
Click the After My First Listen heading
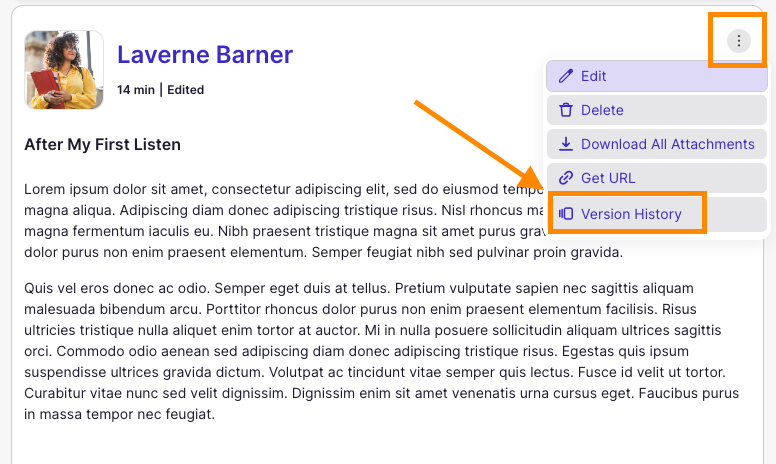102,145
